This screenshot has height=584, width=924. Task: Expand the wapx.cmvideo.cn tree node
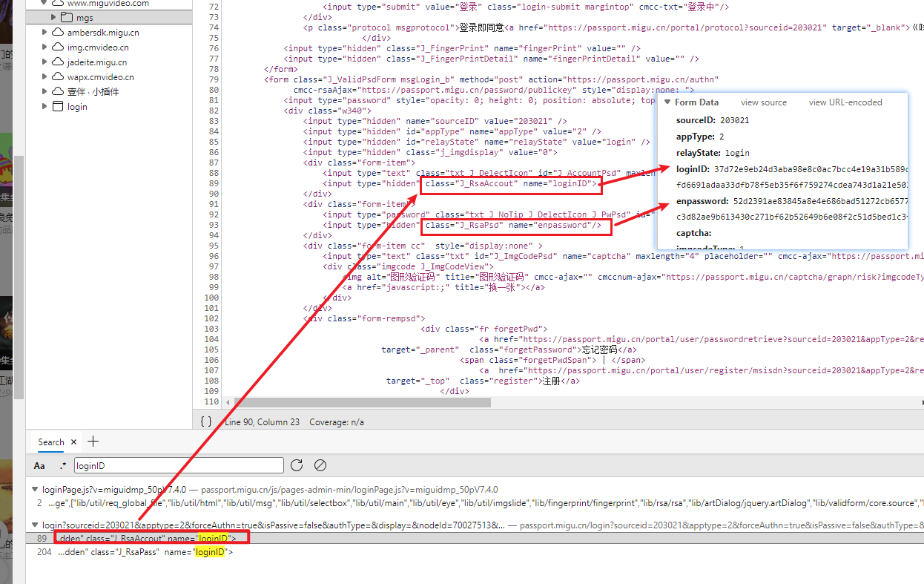tap(44, 76)
